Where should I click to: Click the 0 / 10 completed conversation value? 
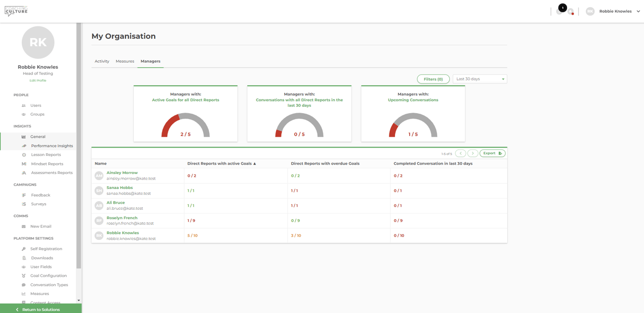tap(399, 236)
